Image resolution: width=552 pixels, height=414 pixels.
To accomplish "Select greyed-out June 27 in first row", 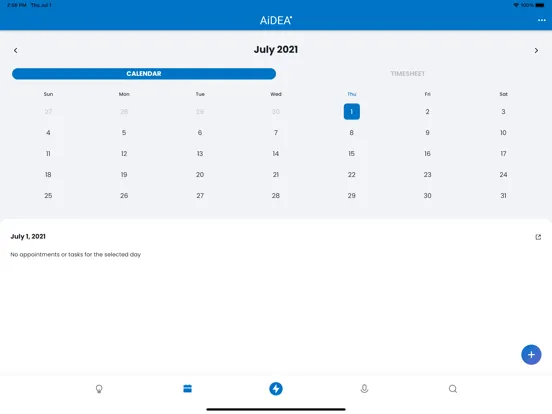I will [48, 112].
